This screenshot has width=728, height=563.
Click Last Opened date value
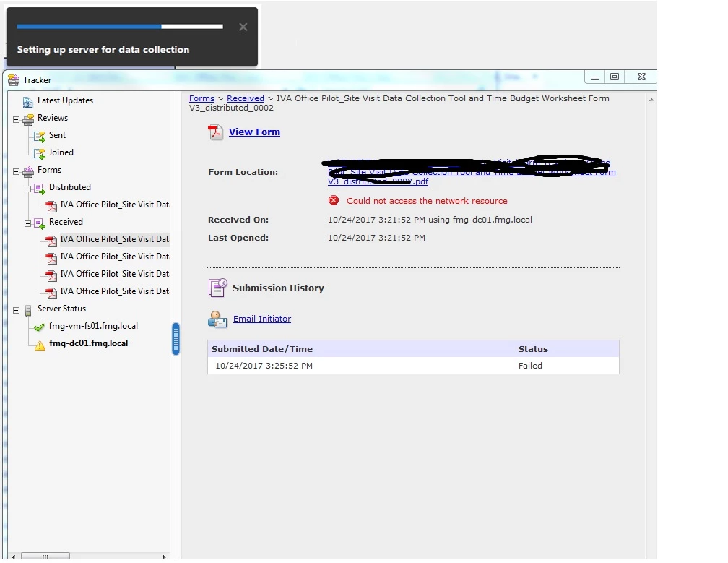(376, 238)
